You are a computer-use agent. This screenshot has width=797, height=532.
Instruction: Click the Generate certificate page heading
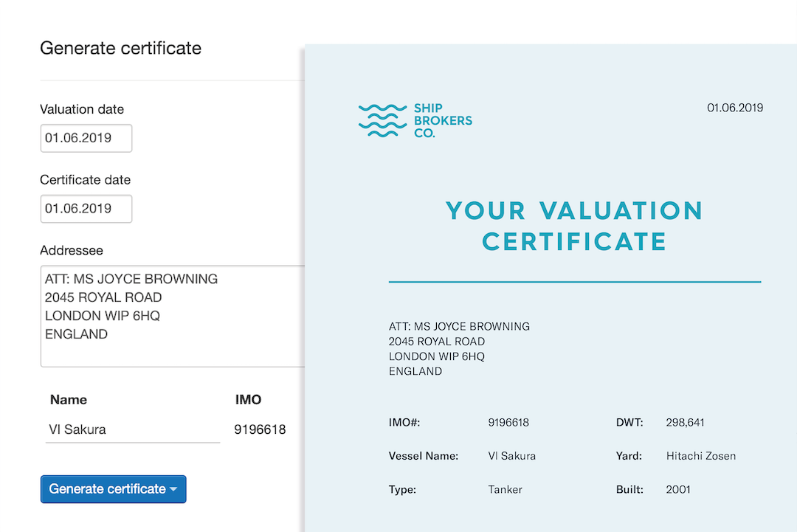120,48
